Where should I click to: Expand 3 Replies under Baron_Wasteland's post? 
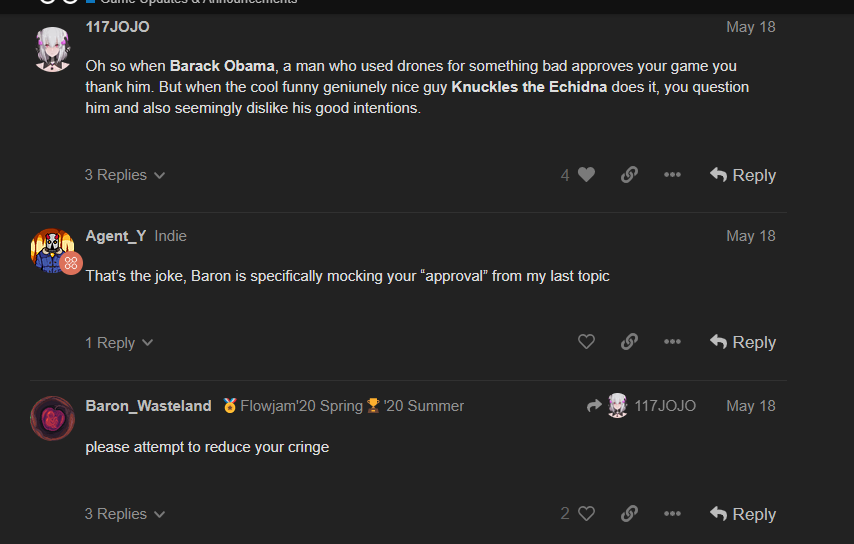[124, 514]
